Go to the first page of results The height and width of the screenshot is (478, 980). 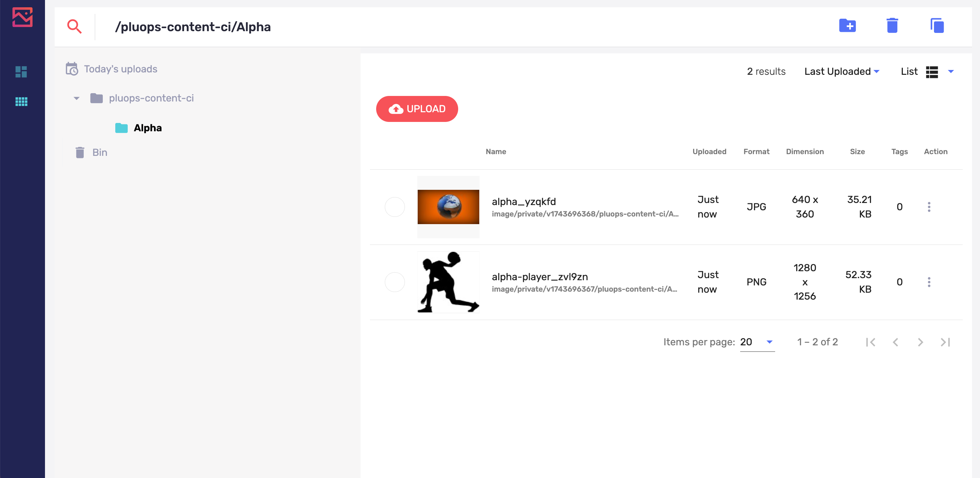click(x=870, y=342)
